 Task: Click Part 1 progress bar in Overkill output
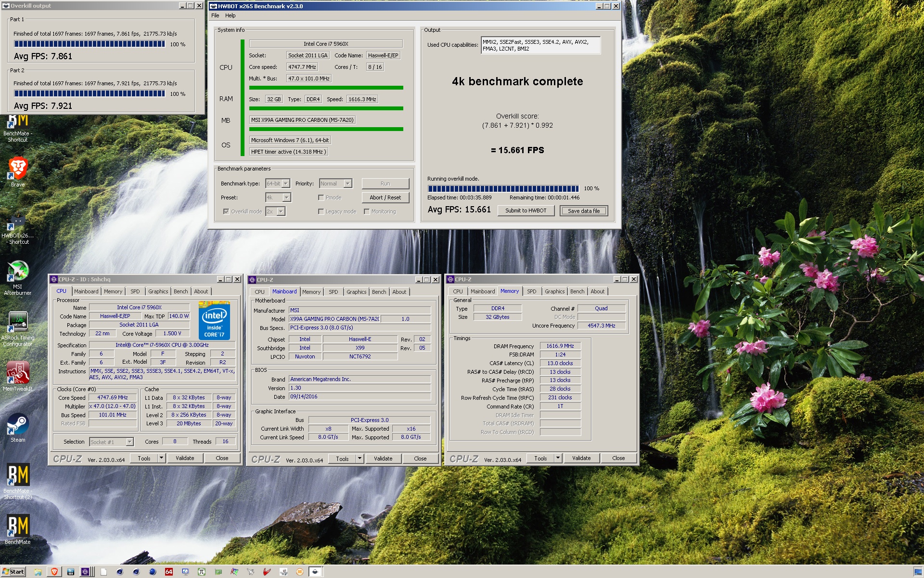click(90, 44)
